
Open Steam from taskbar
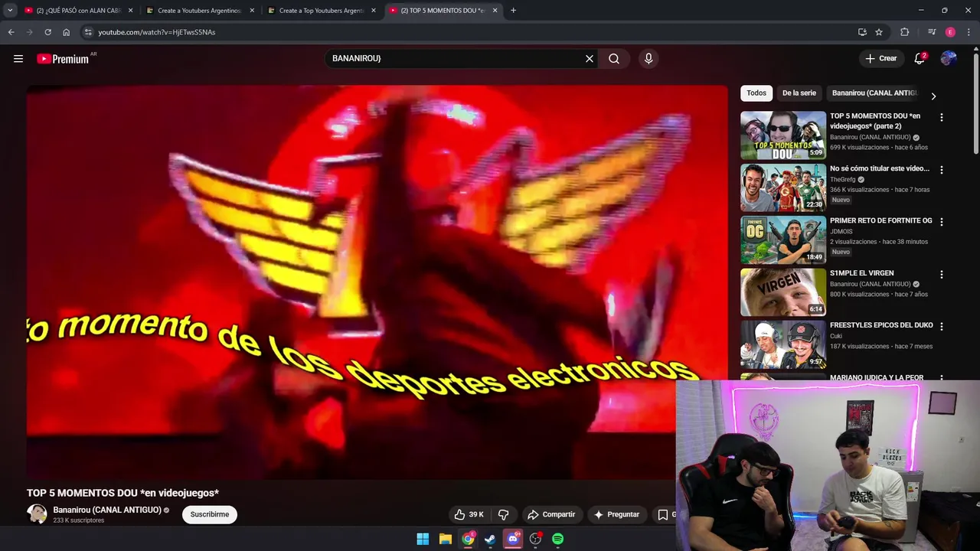(490, 539)
